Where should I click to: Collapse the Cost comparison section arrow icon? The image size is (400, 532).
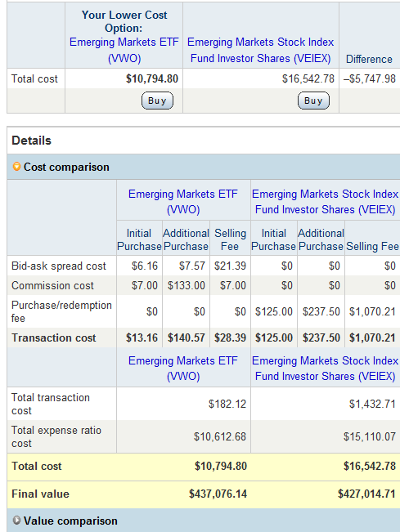point(16,167)
